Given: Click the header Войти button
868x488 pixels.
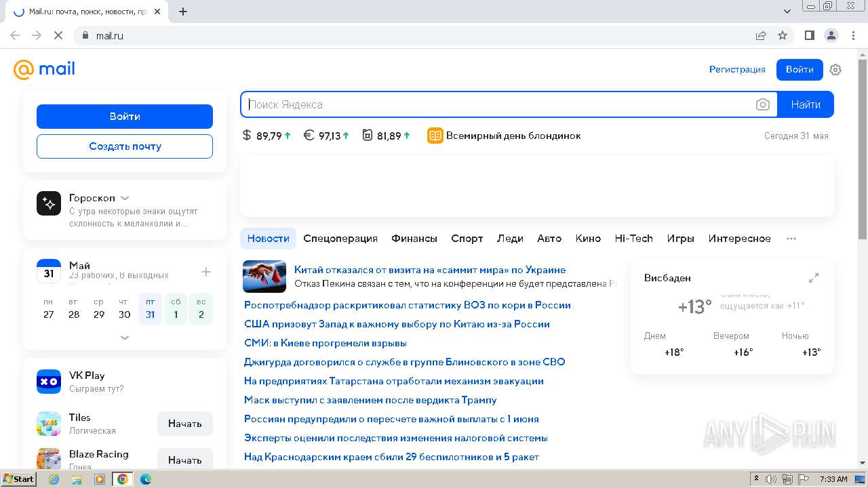Looking at the screenshot, I should pos(800,69).
